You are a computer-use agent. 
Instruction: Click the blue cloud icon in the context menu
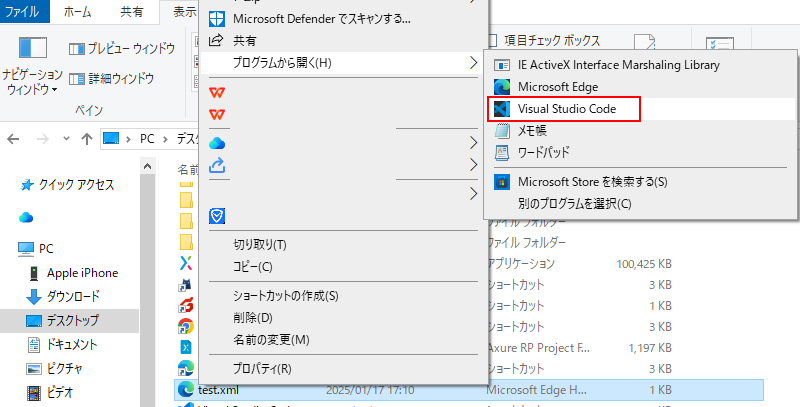pos(217,142)
